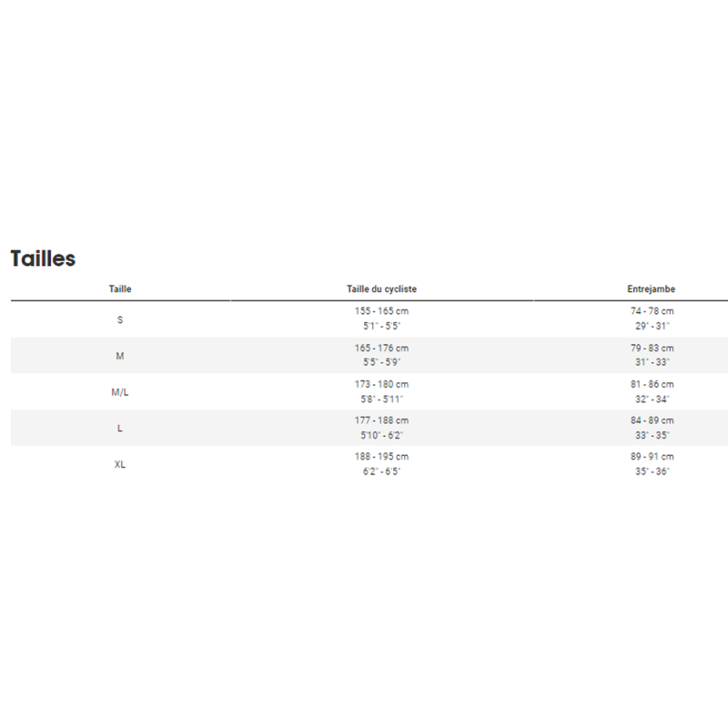
Task: Click the 188 - 195 cm height cell
Action: point(381,456)
